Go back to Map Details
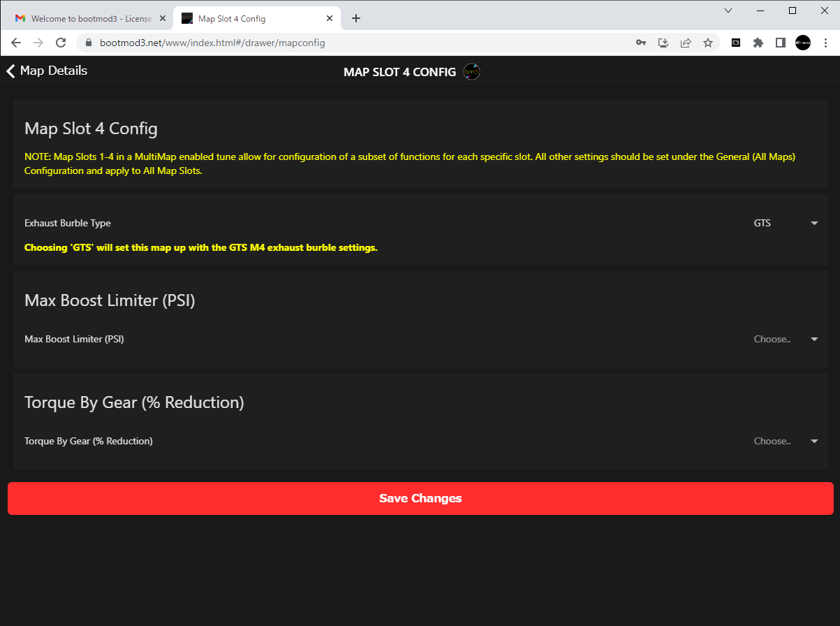840x626 pixels. click(47, 71)
